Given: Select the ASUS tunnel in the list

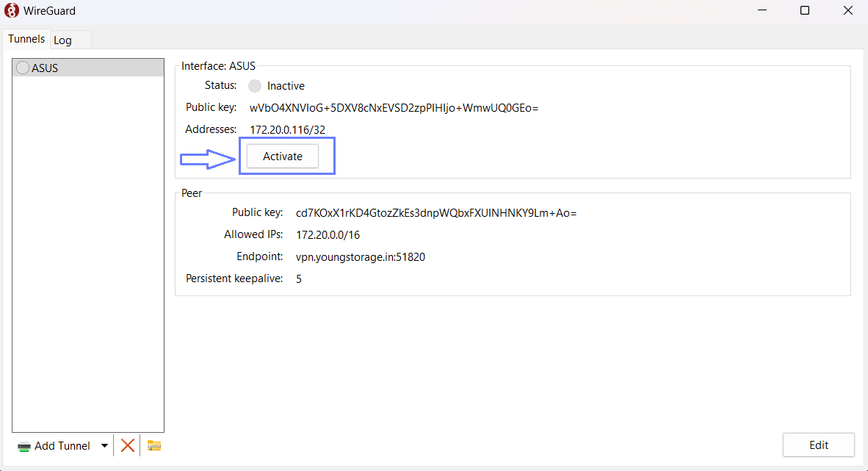Looking at the screenshot, I should point(45,68).
